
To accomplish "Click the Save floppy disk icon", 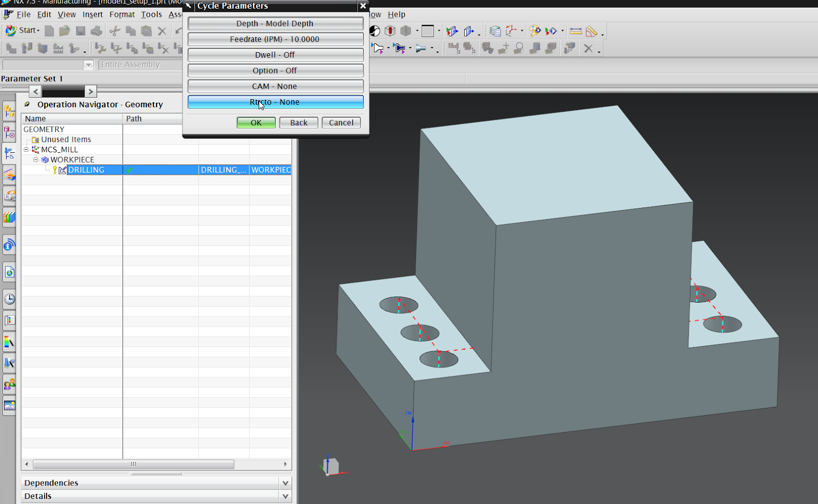I will point(80,31).
